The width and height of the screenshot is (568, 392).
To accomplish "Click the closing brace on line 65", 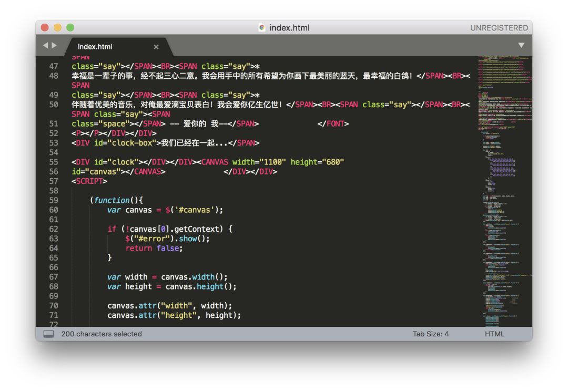I will pyautogui.click(x=109, y=257).
